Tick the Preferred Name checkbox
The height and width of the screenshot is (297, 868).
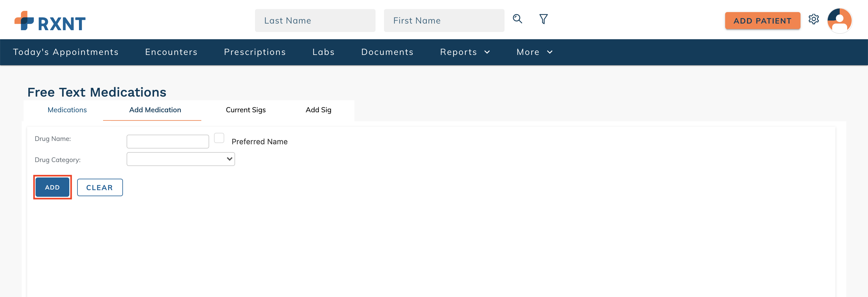pos(219,138)
